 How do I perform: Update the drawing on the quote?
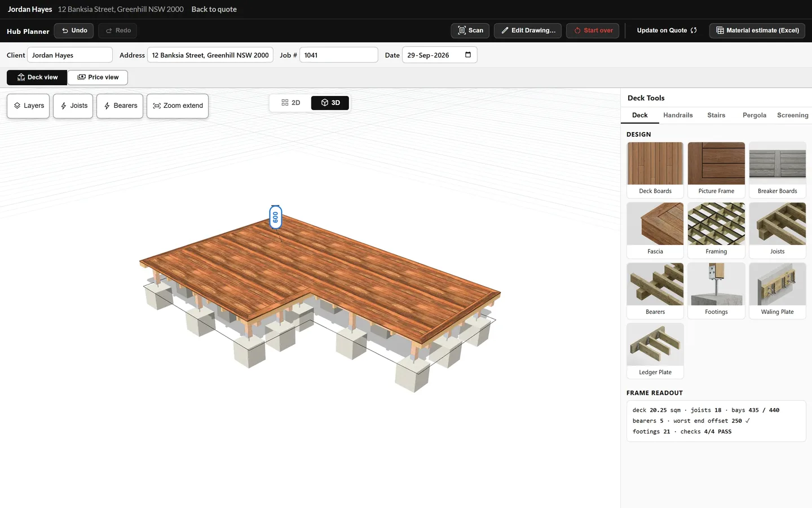tap(667, 30)
